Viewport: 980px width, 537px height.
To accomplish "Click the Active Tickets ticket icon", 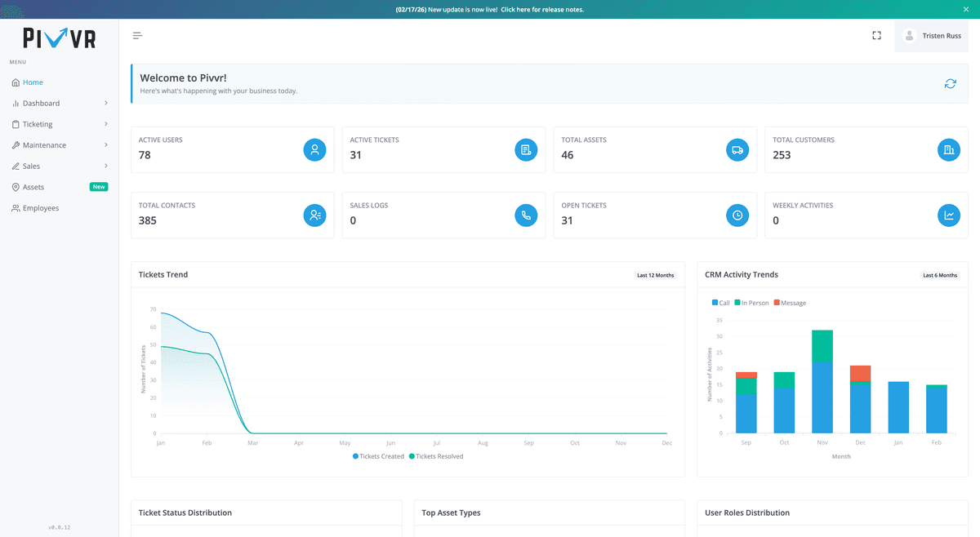I will tap(526, 150).
